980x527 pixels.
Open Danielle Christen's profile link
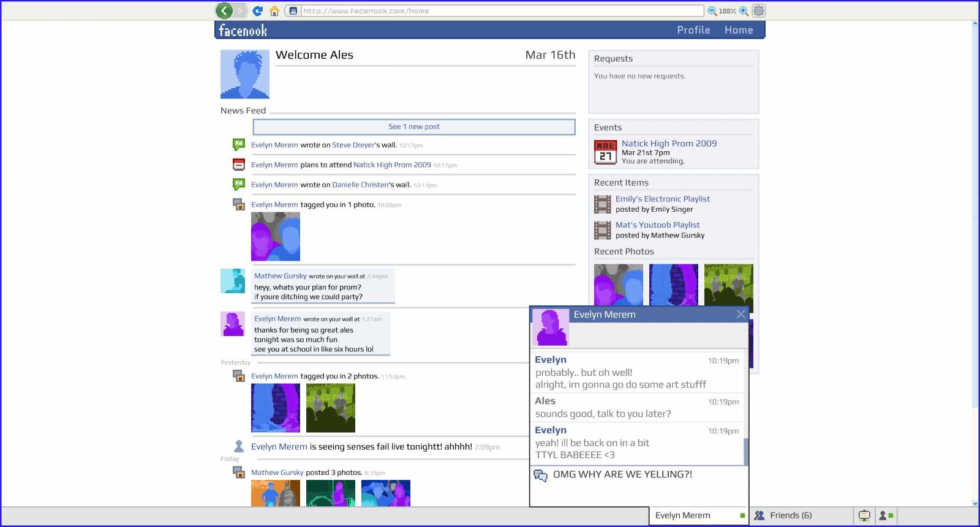tap(360, 184)
